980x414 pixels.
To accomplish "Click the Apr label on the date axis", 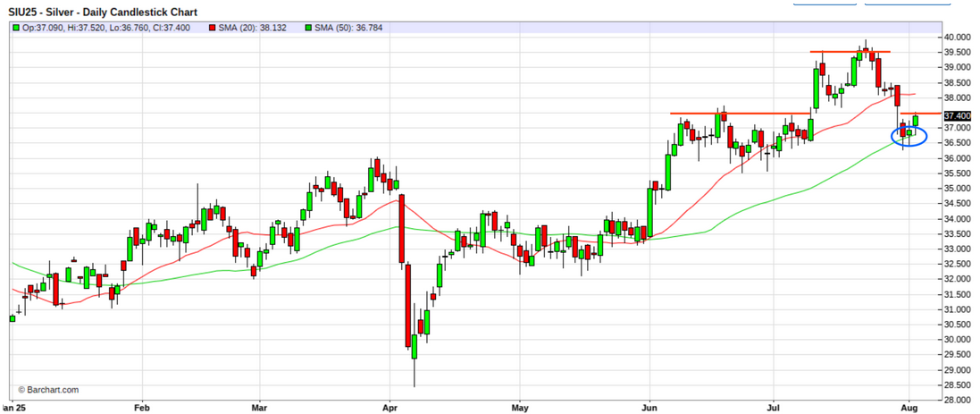I will point(389,406).
